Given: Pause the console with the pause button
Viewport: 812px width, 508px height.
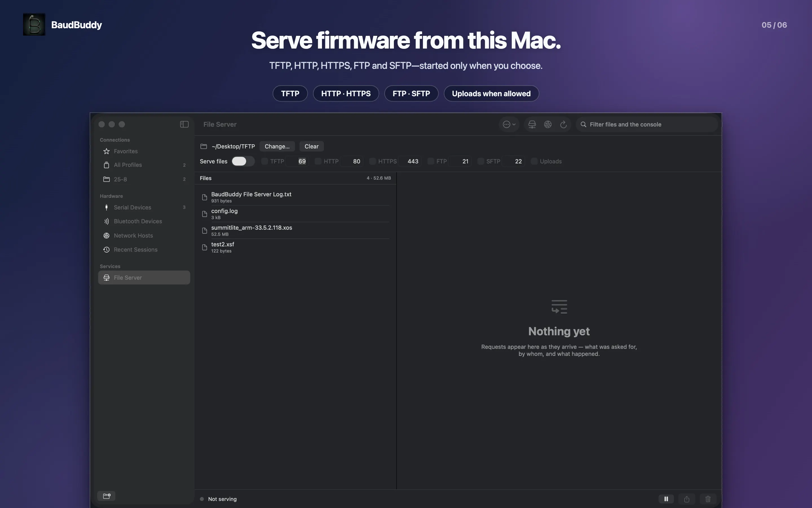Looking at the screenshot, I should pos(666,499).
